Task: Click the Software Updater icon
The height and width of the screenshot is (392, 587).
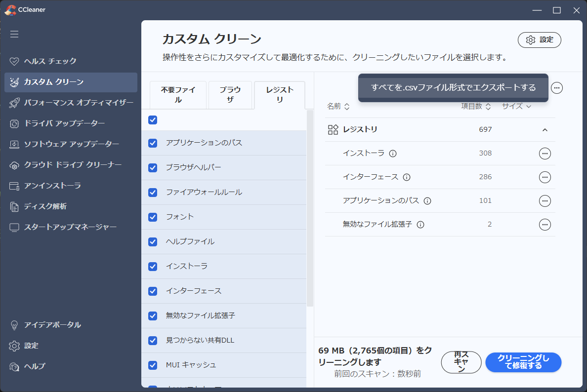Action: (14, 144)
